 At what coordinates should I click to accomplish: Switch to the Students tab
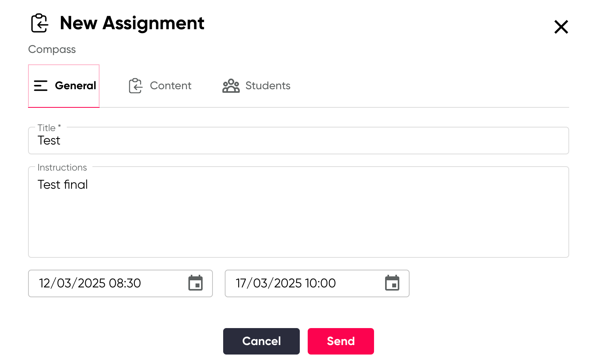point(268,86)
